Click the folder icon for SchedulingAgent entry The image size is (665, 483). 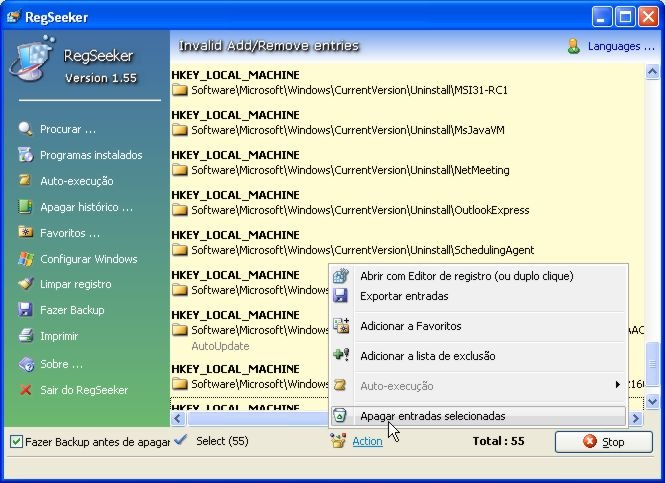pos(180,250)
